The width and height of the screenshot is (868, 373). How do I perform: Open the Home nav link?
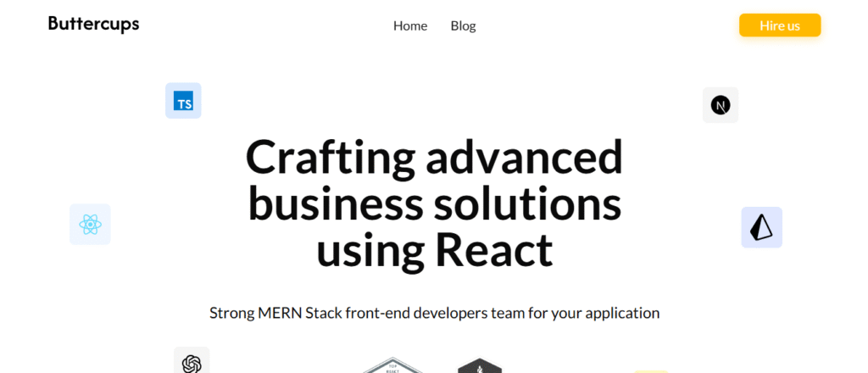pos(410,26)
